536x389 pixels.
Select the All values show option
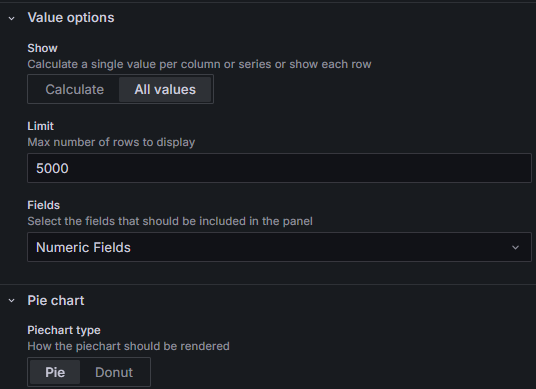point(165,90)
